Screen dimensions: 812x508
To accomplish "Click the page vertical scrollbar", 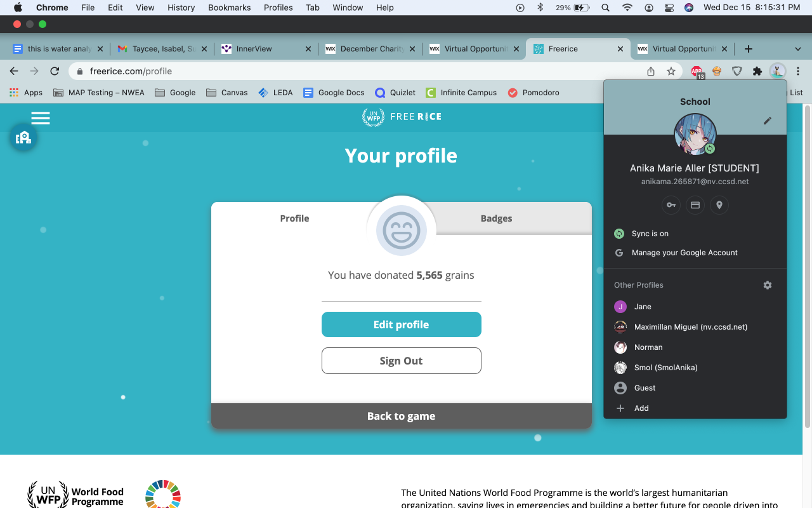I will click(808, 267).
